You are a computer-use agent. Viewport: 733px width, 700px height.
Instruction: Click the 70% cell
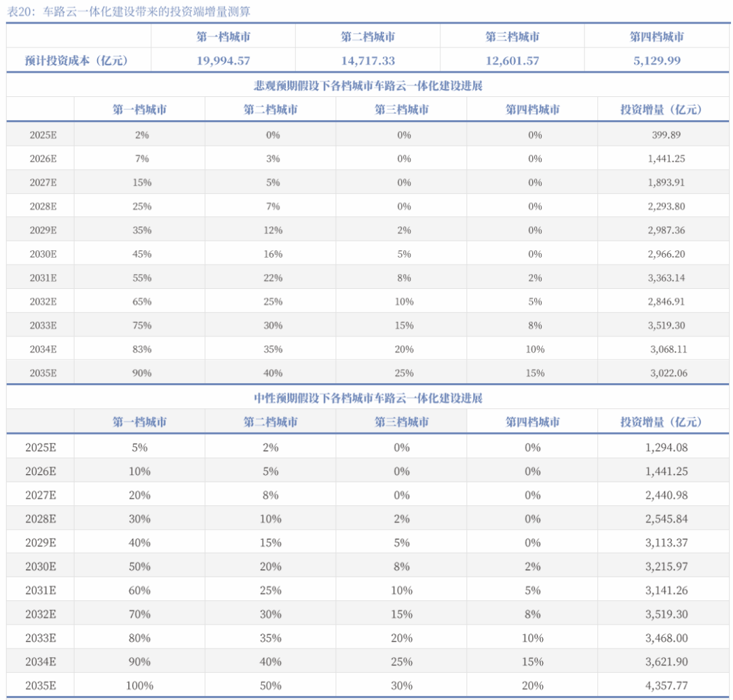140,615
